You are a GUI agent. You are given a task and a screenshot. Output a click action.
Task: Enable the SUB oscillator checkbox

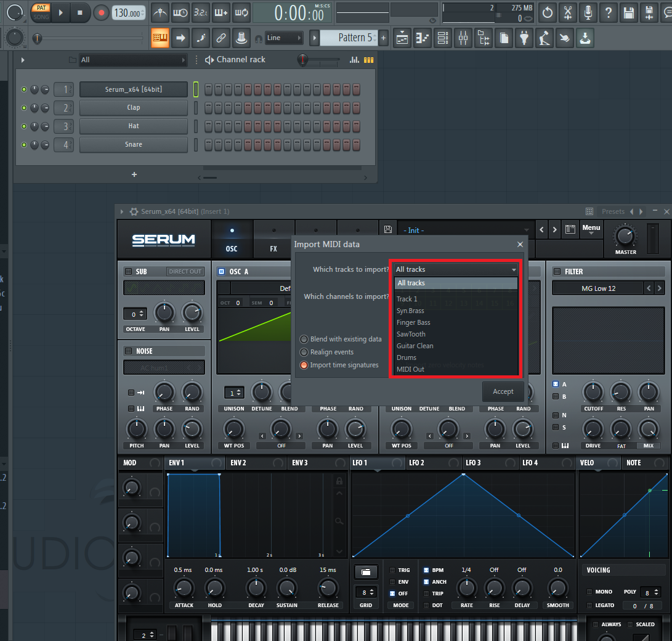128,271
